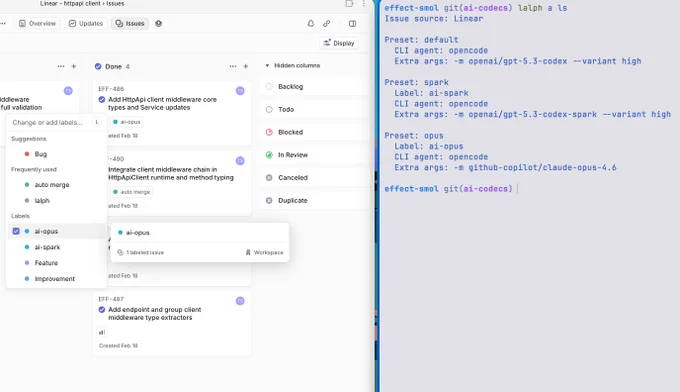
Task: Copy link using the chain link icon
Action: point(327,23)
